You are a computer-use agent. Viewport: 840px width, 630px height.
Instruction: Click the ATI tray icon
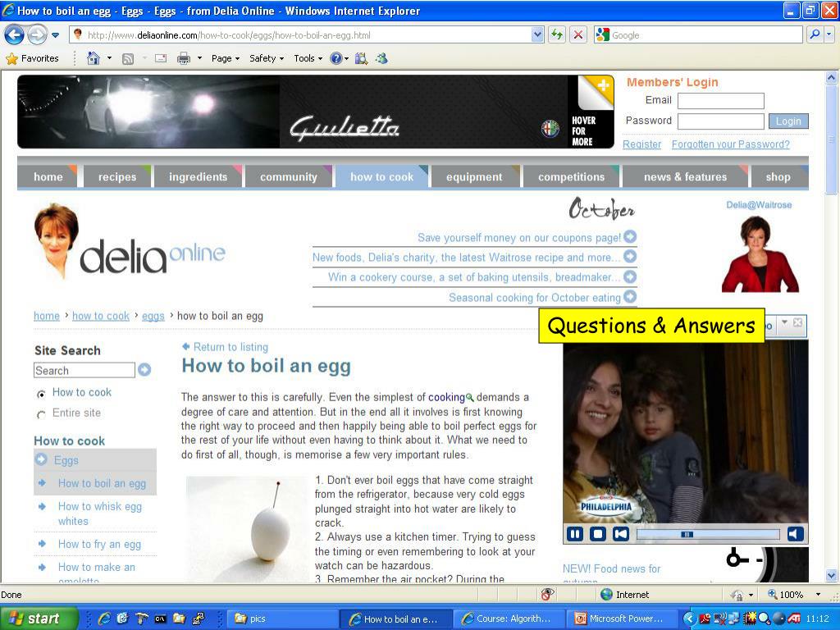pyautogui.click(x=794, y=619)
